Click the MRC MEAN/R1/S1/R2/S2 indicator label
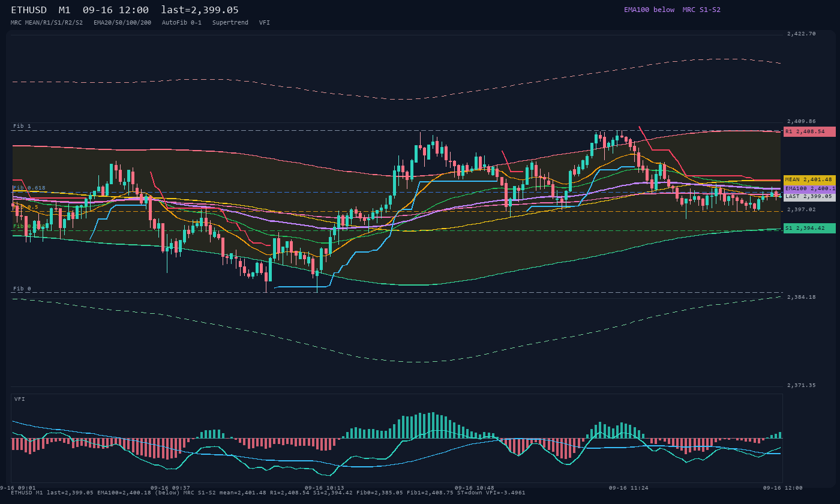Screen dimensions: 840x504 coord(47,22)
